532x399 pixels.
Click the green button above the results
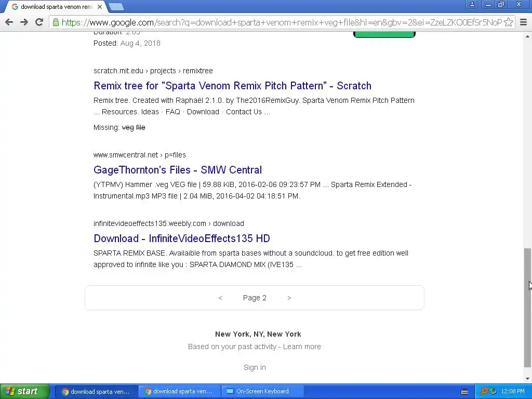(384, 34)
